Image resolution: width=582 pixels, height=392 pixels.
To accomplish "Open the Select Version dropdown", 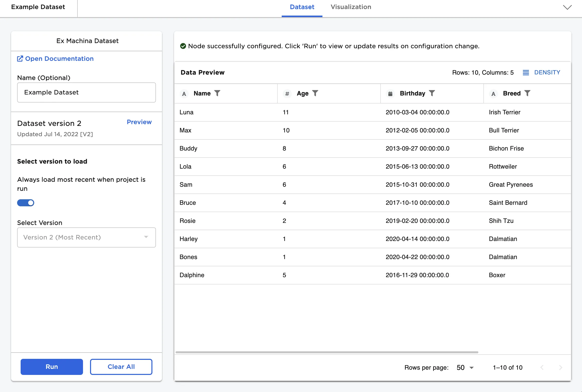I will tap(86, 237).
